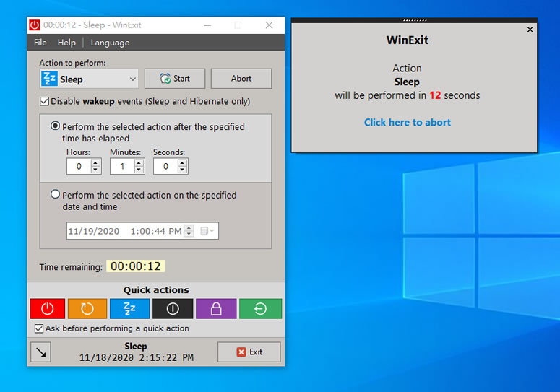Toggle Disable wakeup events checkbox
Screen dimensions: 560x392
(x=44, y=101)
